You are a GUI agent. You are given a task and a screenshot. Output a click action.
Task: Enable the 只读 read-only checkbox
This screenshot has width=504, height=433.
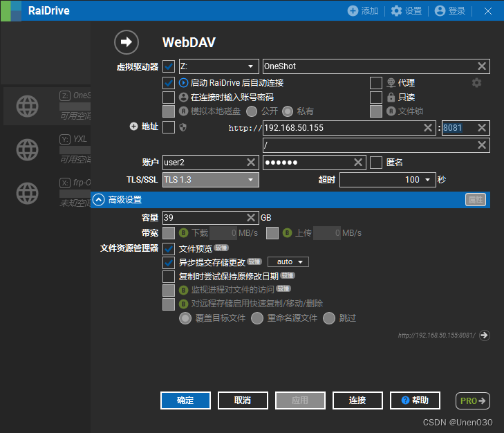pos(375,97)
